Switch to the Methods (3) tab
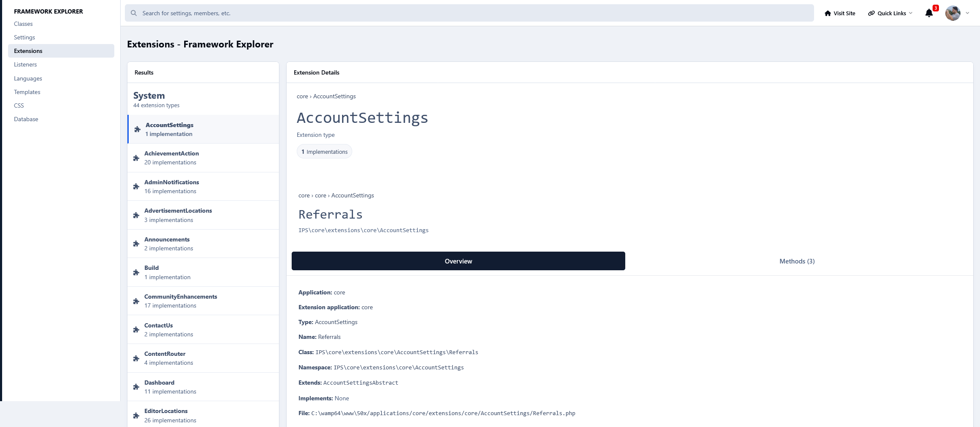Screen dimensions: 980x427 [797, 261]
